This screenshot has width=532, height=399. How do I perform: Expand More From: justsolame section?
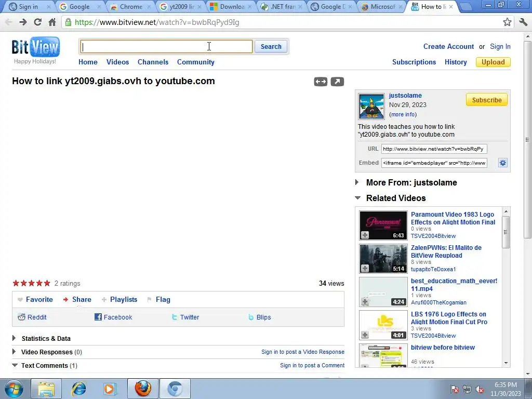tap(357, 182)
